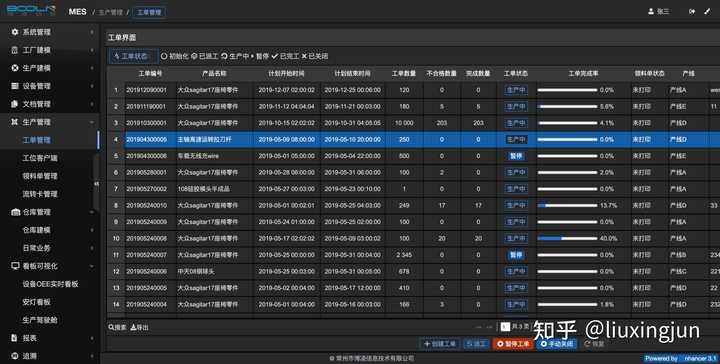Click the file icon beside 报表

click(14, 337)
